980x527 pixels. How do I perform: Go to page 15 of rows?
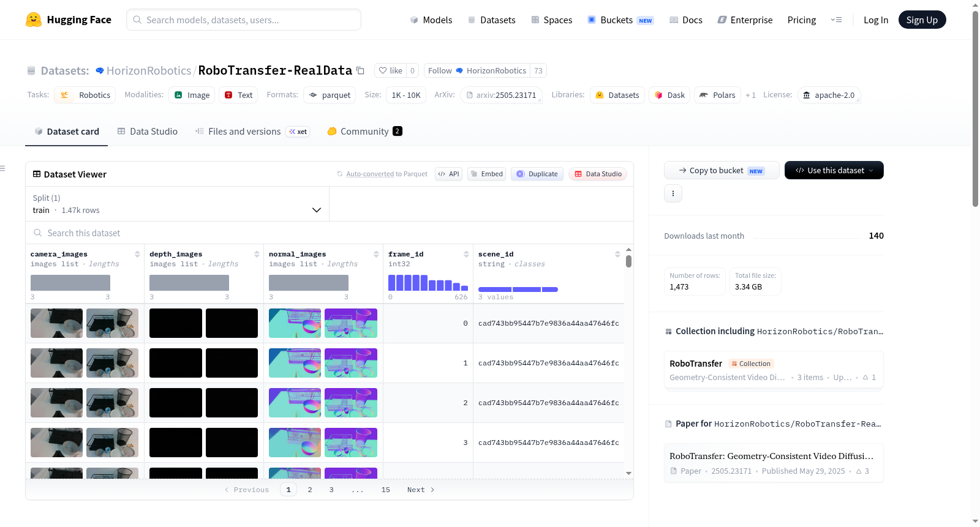pyautogui.click(x=386, y=490)
